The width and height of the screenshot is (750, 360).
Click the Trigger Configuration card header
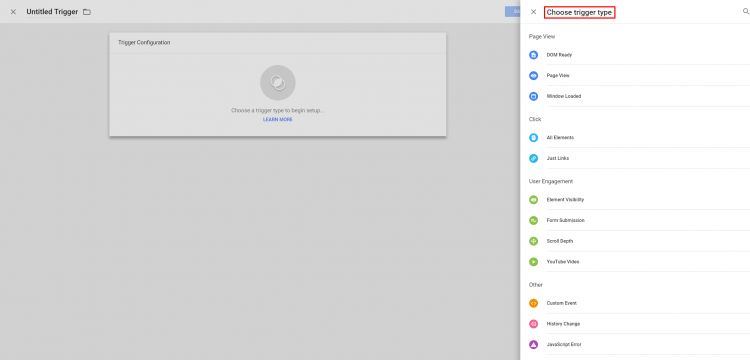(x=277, y=43)
